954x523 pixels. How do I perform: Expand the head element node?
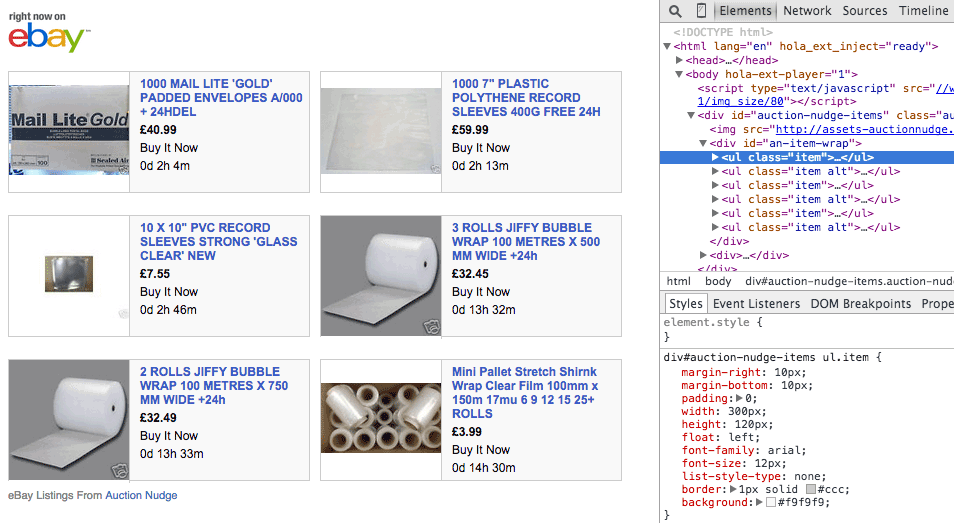pyautogui.click(x=679, y=60)
